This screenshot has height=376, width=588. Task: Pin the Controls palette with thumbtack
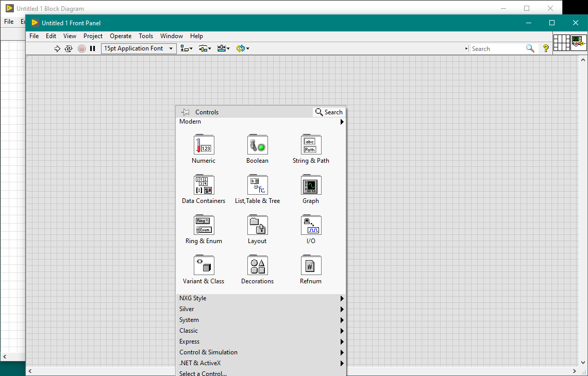(186, 112)
